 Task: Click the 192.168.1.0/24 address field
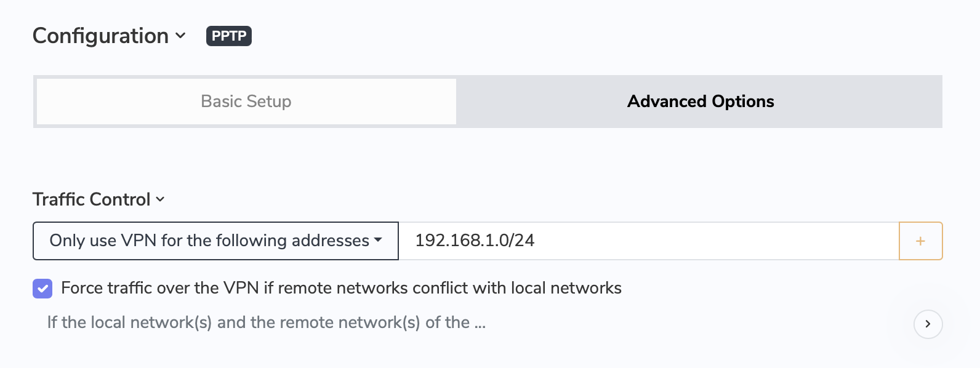646,241
